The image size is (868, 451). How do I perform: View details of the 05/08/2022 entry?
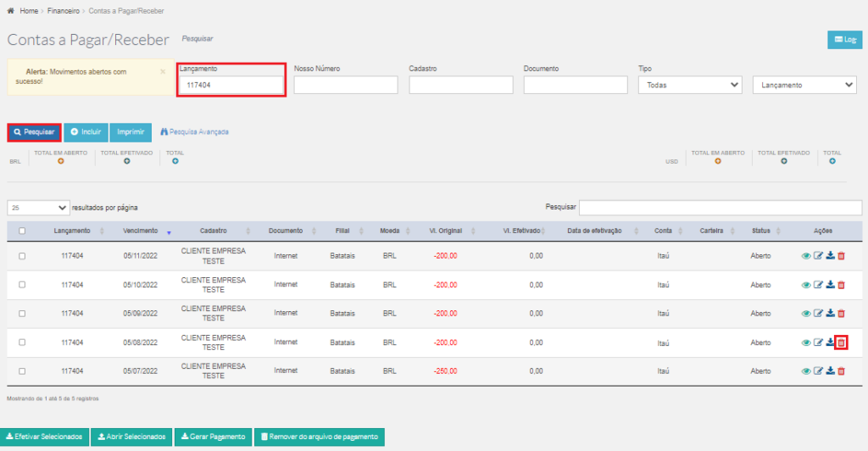(x=806, y=342)
